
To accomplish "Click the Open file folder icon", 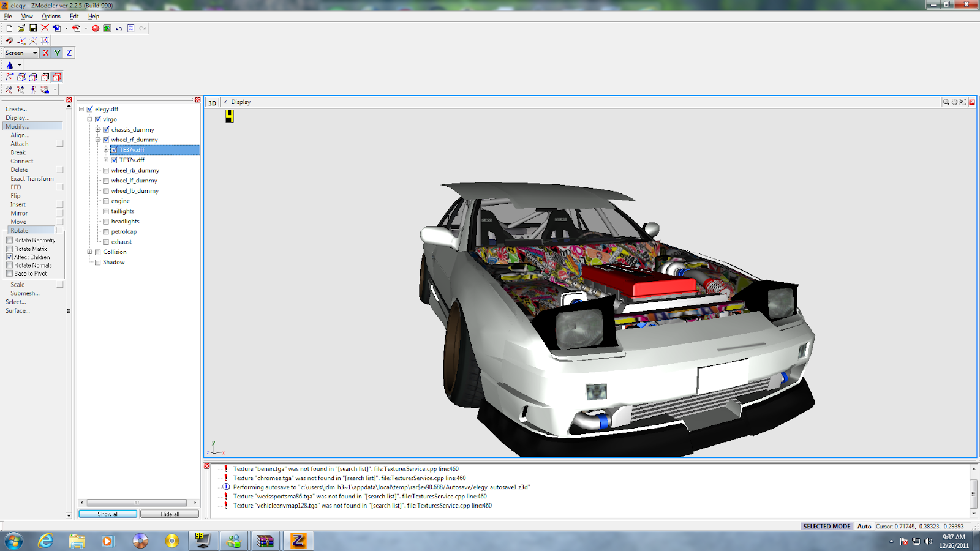I will (21, 28).
